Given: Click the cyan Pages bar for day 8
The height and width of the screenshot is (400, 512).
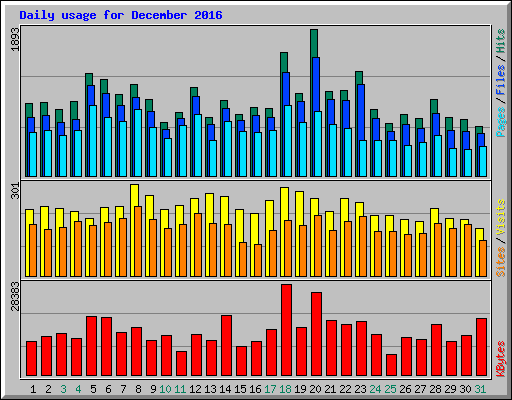Looking at the screenshot, I should (138, 143).
